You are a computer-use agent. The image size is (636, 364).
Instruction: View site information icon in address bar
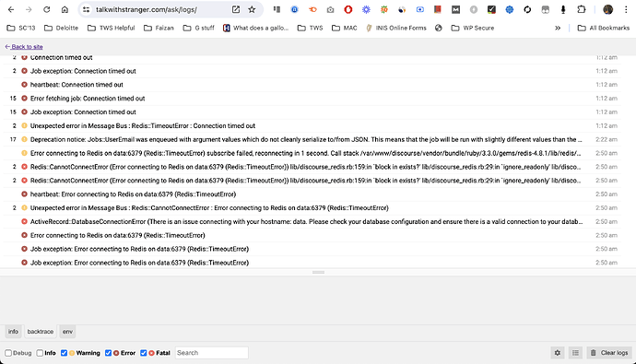point(86,9)
